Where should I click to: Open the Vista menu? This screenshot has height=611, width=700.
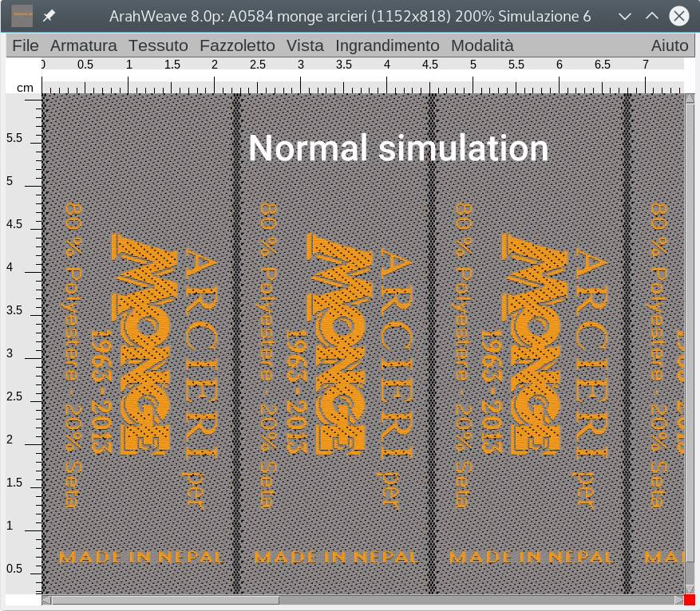coord(305,45)
